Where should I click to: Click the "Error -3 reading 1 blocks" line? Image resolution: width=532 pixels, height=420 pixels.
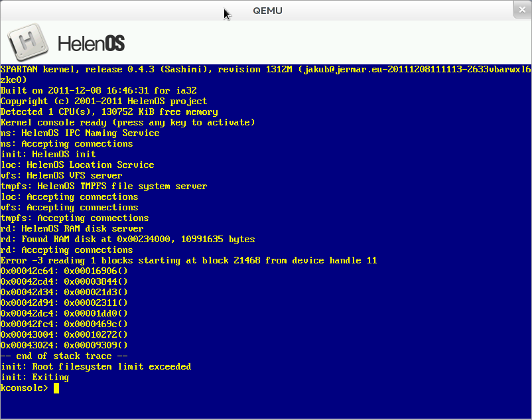[x=188, y=261]
